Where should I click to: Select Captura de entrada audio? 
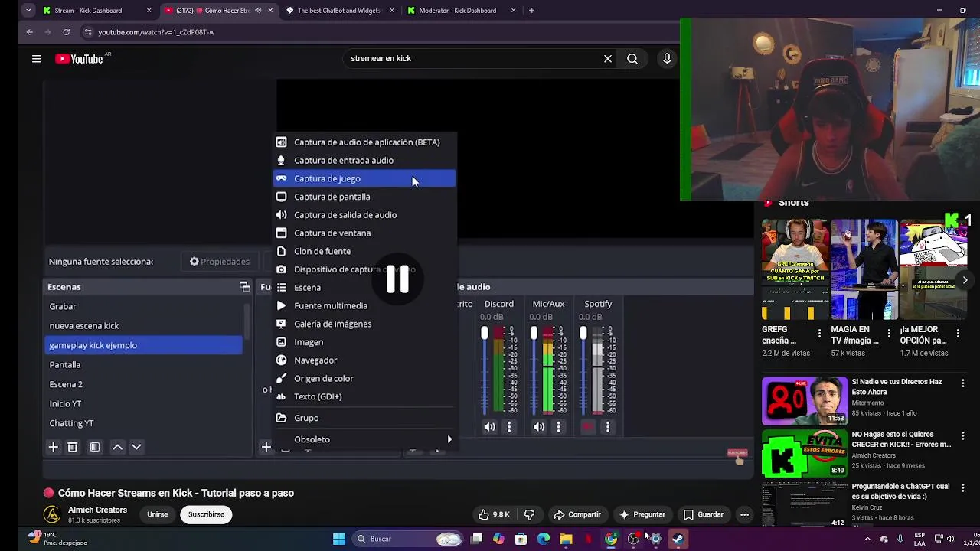point(365,160)
